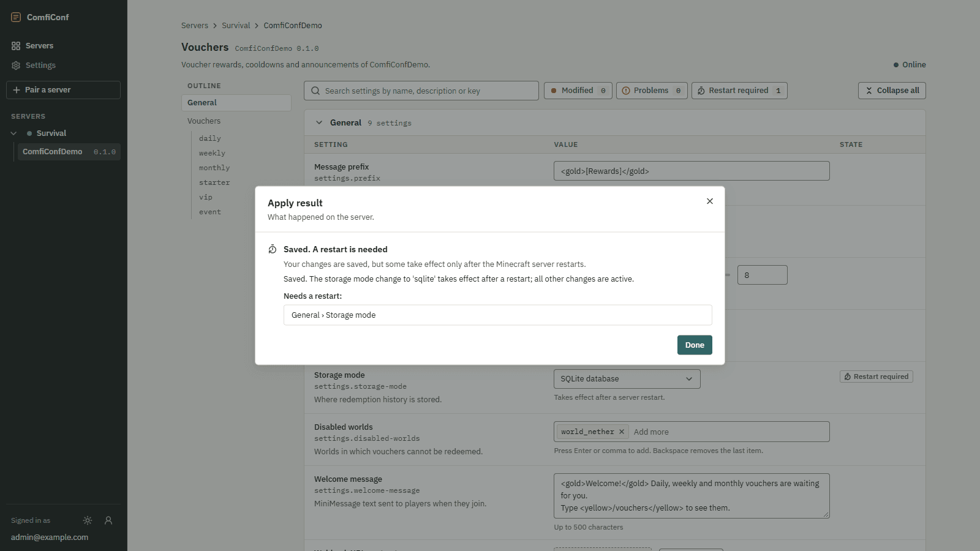Jump to event voucher in outline
This screenshot has width=980, height=551.
tap(210, 212)
